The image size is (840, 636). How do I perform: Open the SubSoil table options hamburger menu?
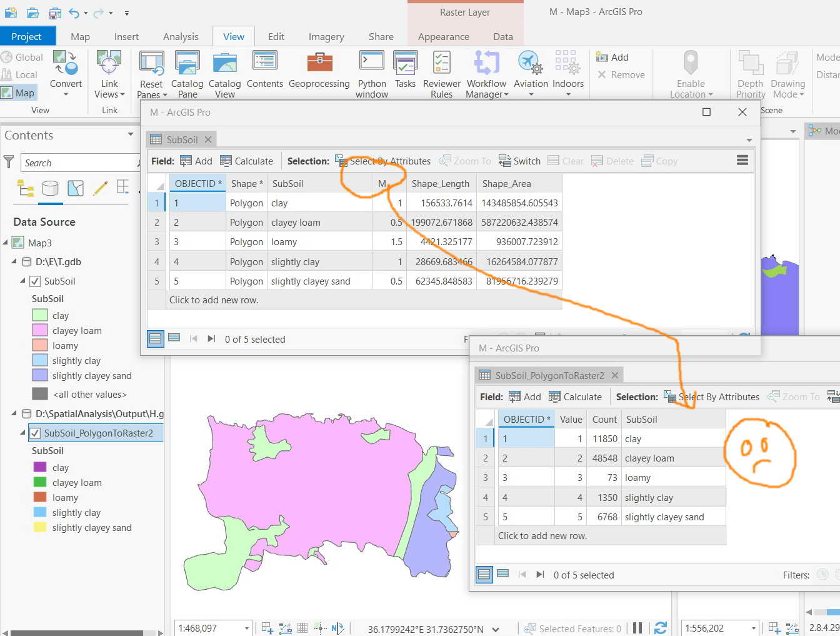pos(742,161)
